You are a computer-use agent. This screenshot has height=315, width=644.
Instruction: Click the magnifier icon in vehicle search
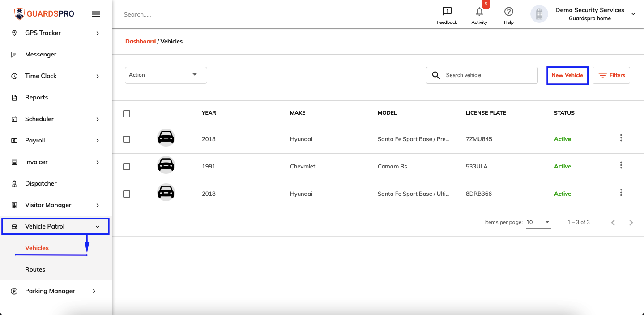pos(436,75)
